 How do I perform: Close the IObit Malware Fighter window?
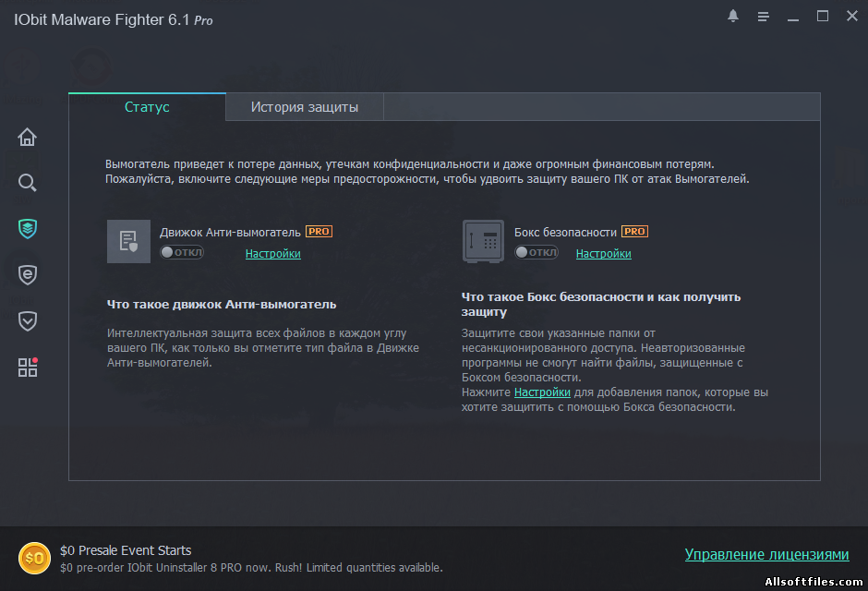pos(852,16)
